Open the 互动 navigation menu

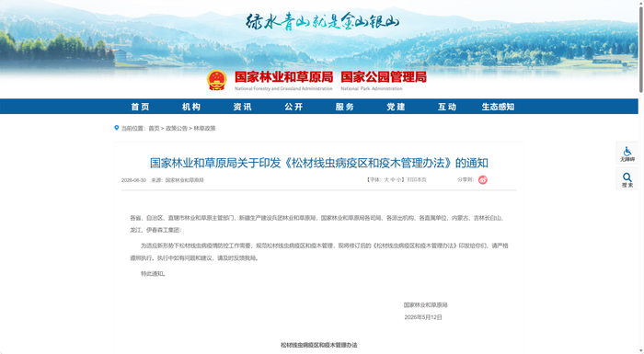(x=447, y=107)
